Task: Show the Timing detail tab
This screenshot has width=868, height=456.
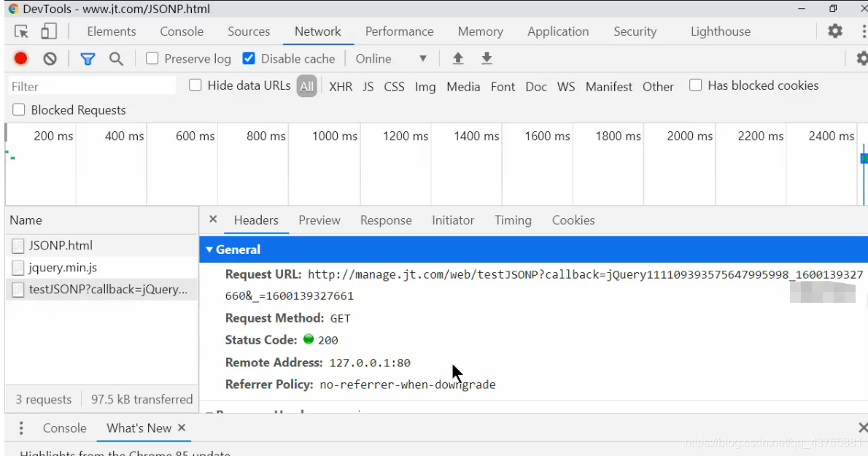Action: (514, 220)
